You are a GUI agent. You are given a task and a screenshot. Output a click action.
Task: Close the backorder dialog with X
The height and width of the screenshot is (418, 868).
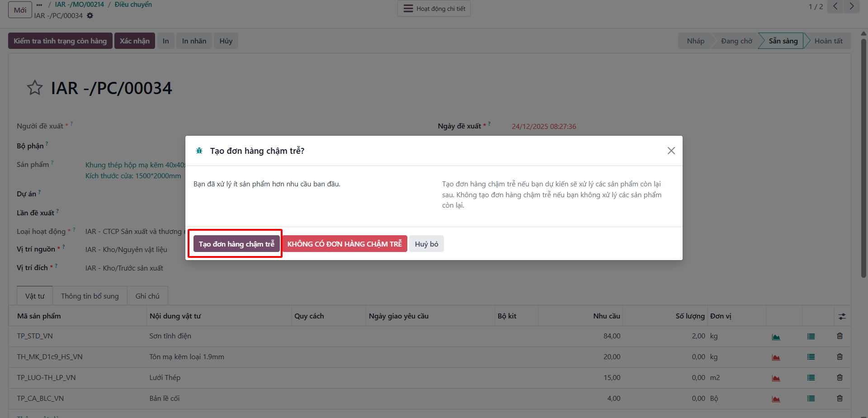click(x=671, y=151)
